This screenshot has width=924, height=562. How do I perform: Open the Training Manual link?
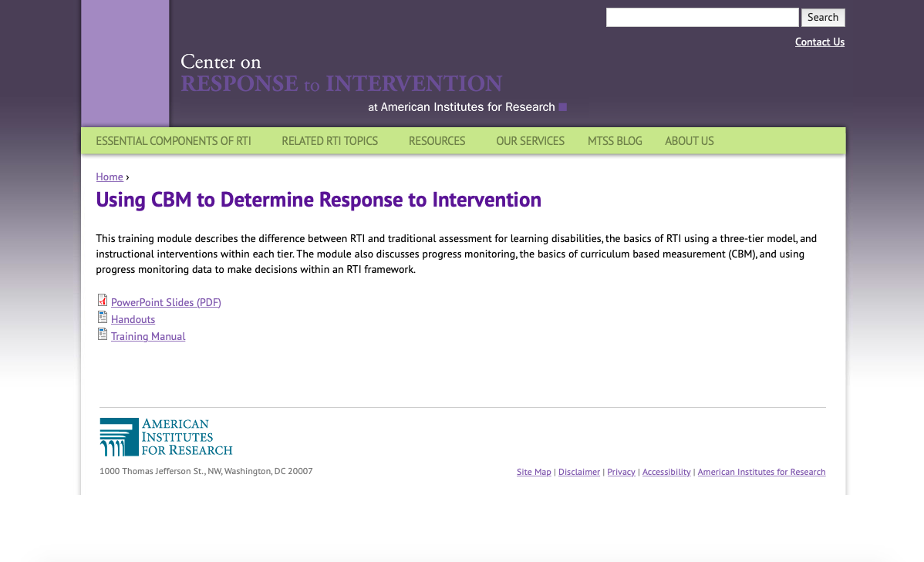pyautogui.click(x=148, y=336)
